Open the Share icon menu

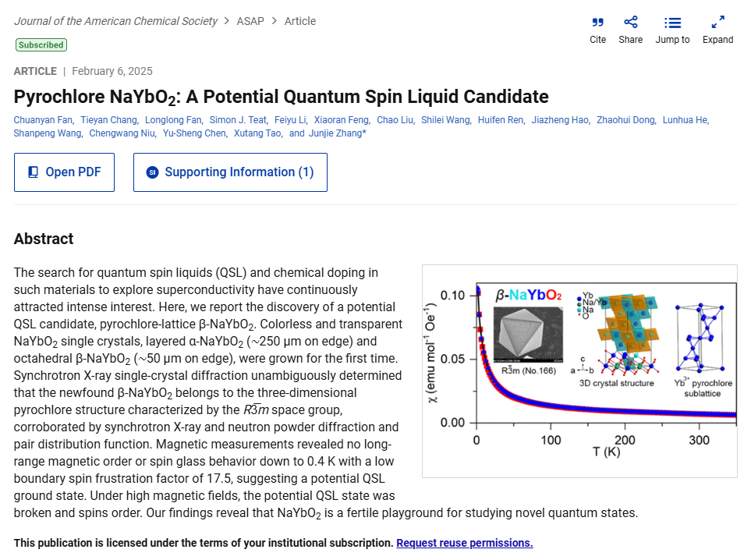coord(630,23)
